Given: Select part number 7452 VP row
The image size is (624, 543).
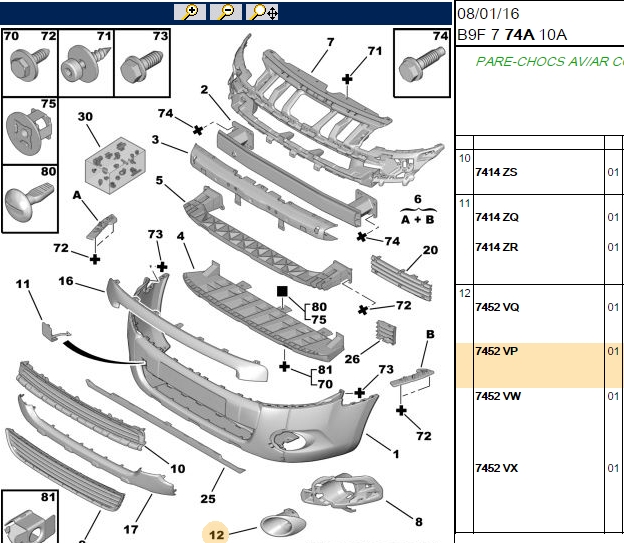Looking at the screenshot, I should pyautogui.click(x=540, y=365).
